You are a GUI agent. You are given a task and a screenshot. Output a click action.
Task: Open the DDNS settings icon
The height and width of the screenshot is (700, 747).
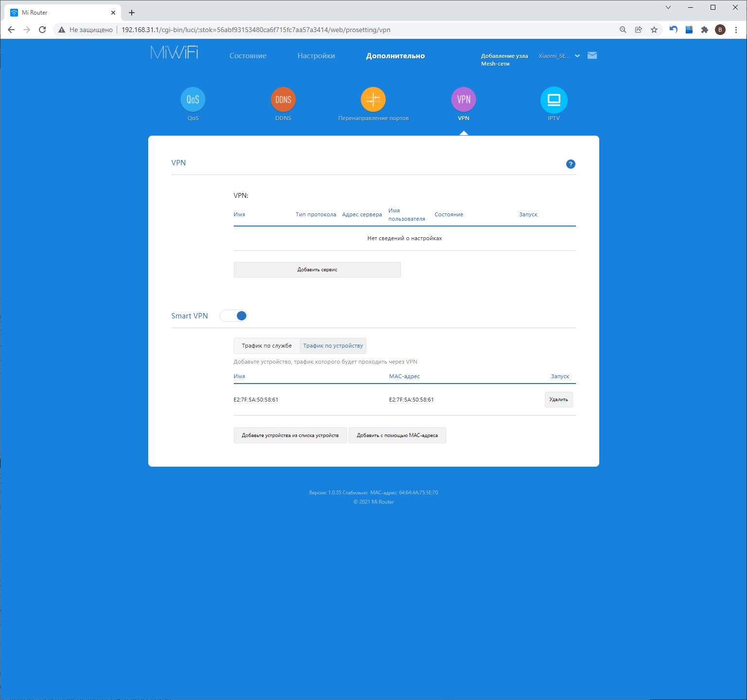pos(283,100)
